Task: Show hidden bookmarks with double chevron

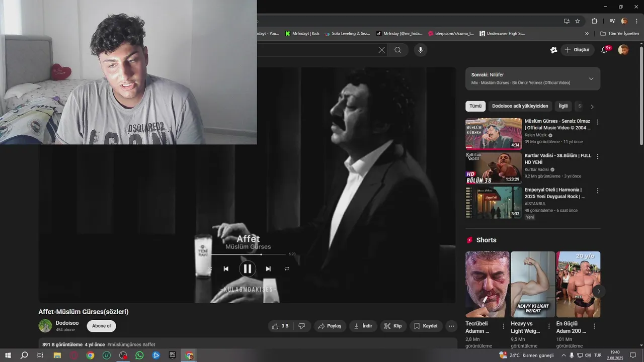Action: pos(587,34)
